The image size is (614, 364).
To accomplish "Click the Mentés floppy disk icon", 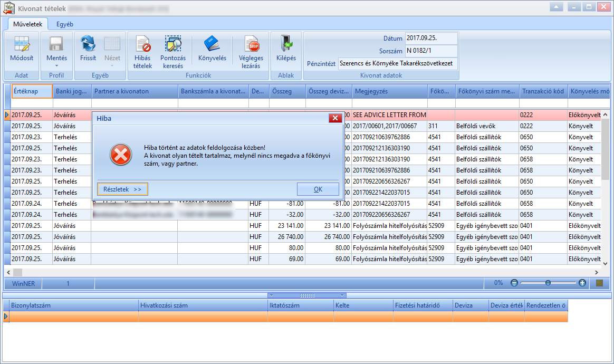I will point(56,44).
